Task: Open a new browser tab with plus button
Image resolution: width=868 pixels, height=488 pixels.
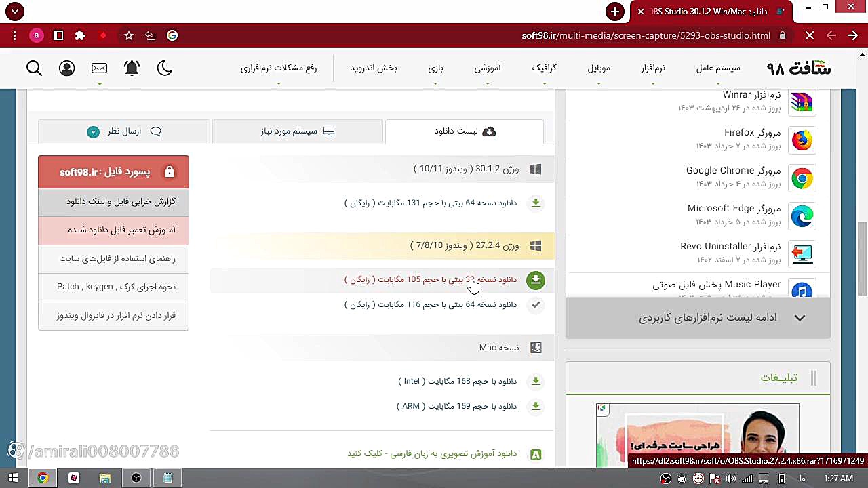Action: [x=615, y=12]
